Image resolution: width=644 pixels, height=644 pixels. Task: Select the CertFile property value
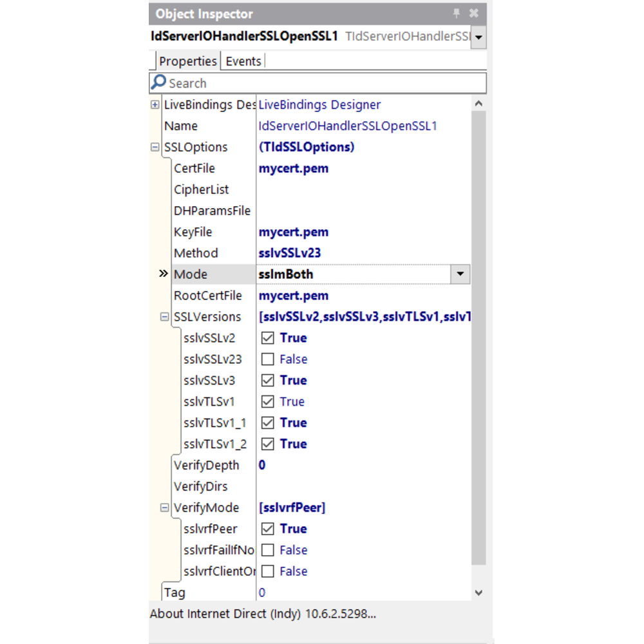(294, 169)
